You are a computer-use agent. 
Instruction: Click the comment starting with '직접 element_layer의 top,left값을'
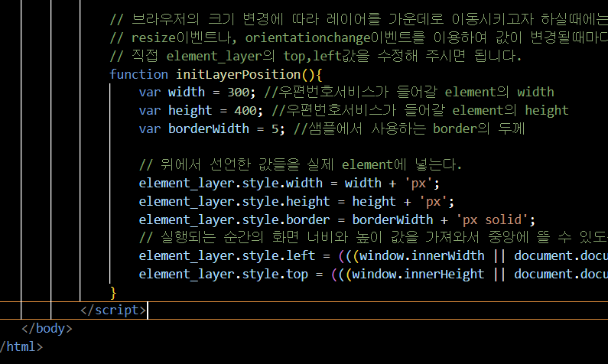[x=316, y=56]
